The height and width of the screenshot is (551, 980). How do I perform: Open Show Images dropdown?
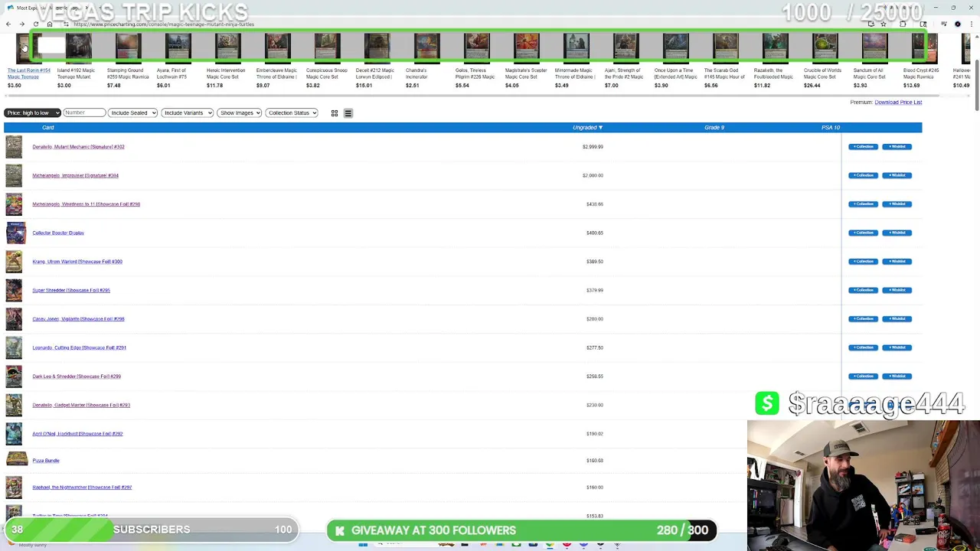239,113
